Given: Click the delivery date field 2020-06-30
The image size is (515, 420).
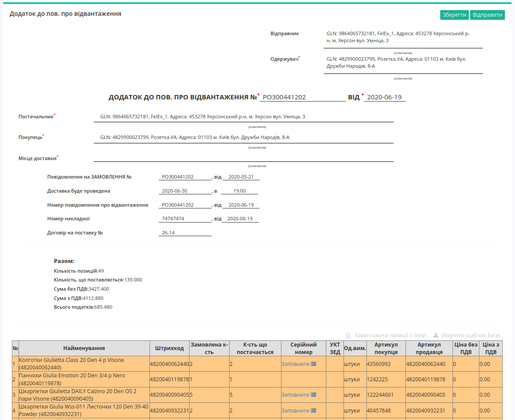Looking at the screenshot, I should (185, 191).
